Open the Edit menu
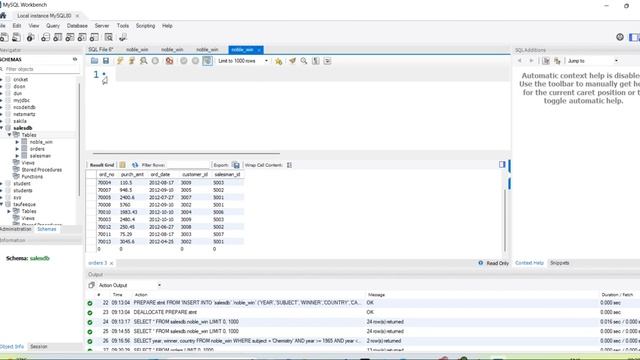 pyautogui.click(x=17, y=26)
